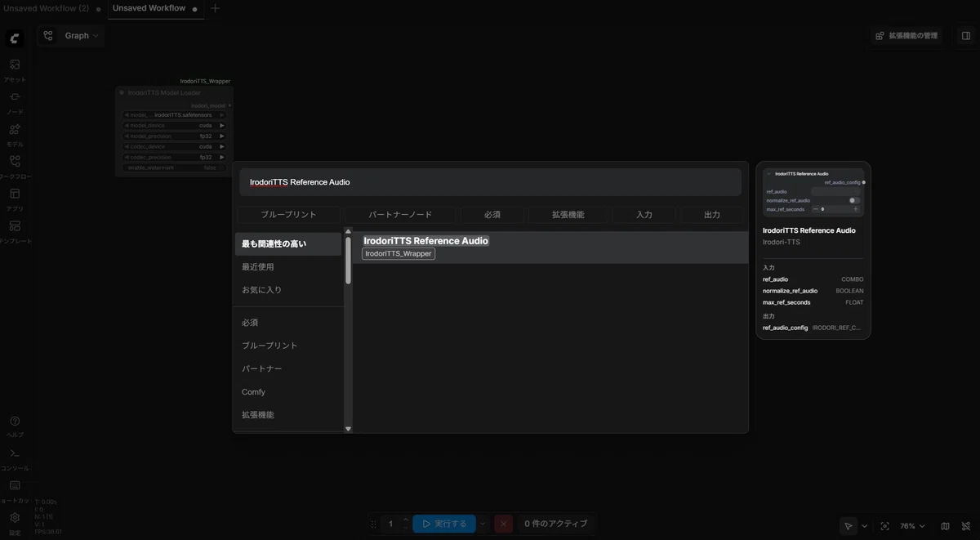
Task: Toggle the right side panel icon
Action: tap(966, 36)
